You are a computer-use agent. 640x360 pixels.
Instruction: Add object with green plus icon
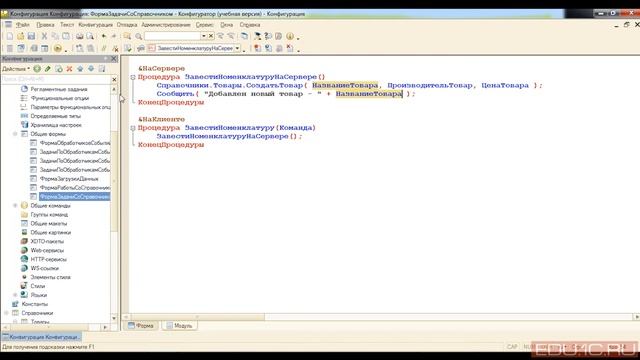point(37,69)
